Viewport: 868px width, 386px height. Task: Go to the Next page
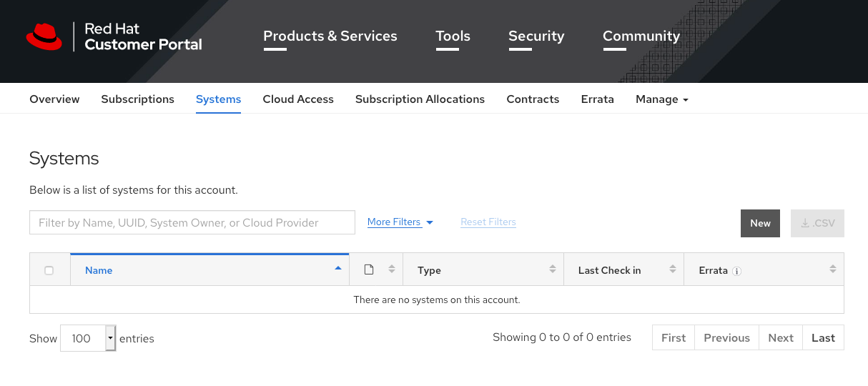pyautogui.click(x=781, y=338)
